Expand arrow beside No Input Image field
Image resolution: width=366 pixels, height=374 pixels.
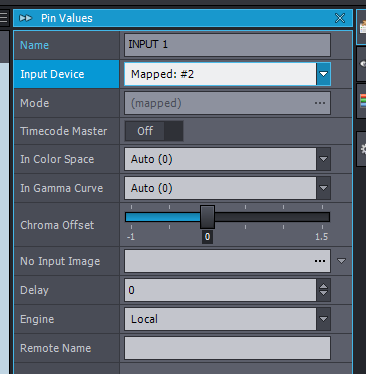pyautogui.click(x=341, y=261)
